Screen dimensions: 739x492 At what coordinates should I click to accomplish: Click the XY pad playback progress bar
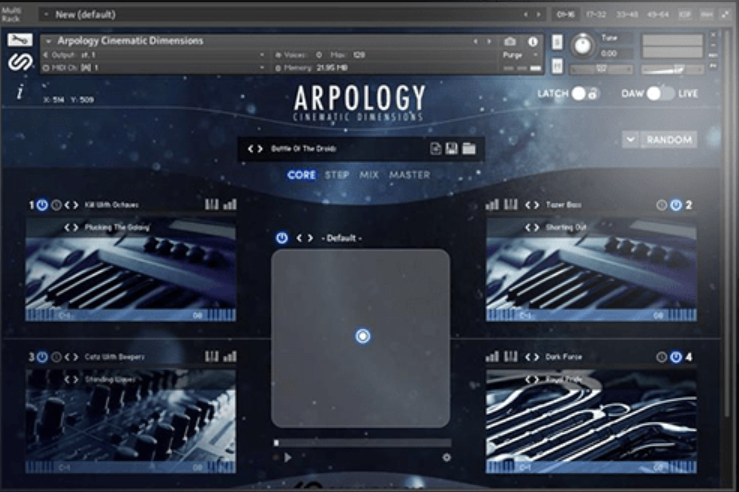[362, 443]
